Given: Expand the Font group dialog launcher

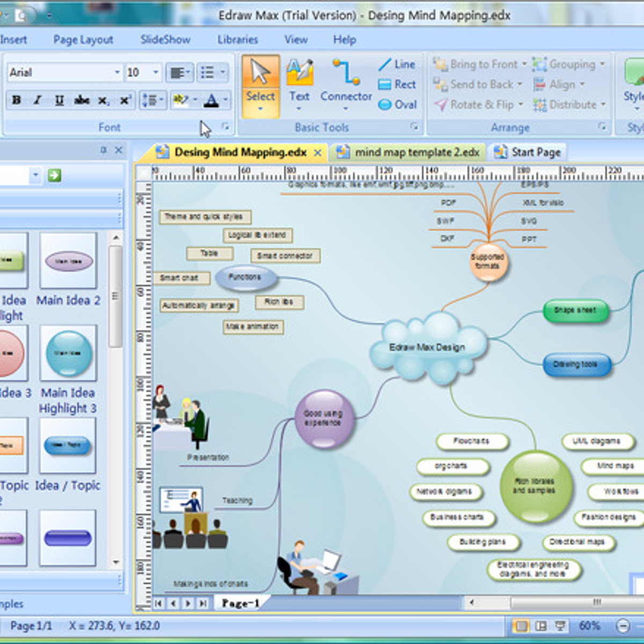Looking at the screenshot, I should (226, 127).
